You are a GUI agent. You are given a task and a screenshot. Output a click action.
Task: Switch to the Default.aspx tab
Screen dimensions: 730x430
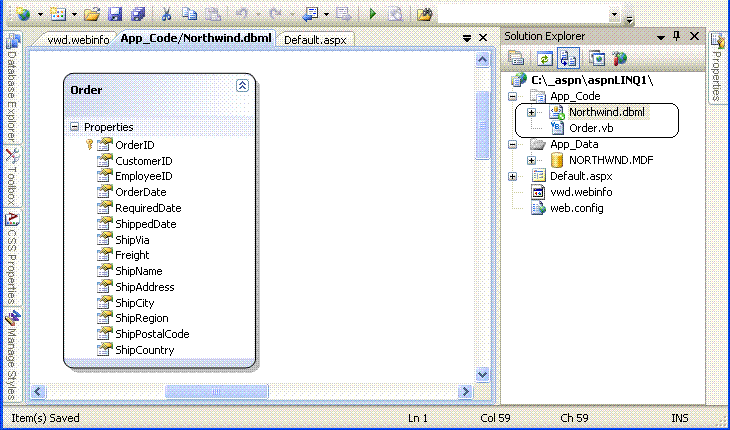point(315,40)
